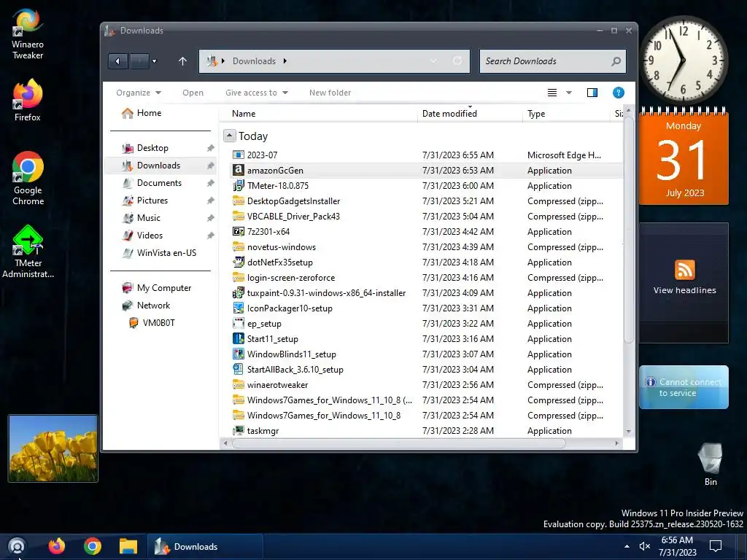Click the muted volume tray icon
This screenshot has width=747, height=560.
(645, 546)
